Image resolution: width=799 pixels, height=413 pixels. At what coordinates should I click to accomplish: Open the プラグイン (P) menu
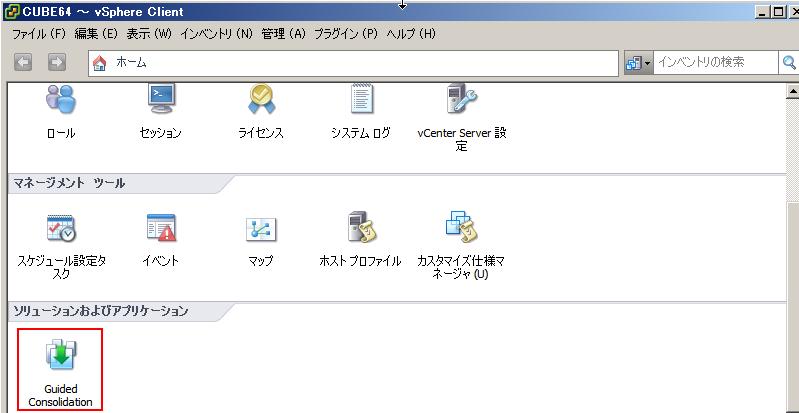pyautogui.click(x=346, y=34)
